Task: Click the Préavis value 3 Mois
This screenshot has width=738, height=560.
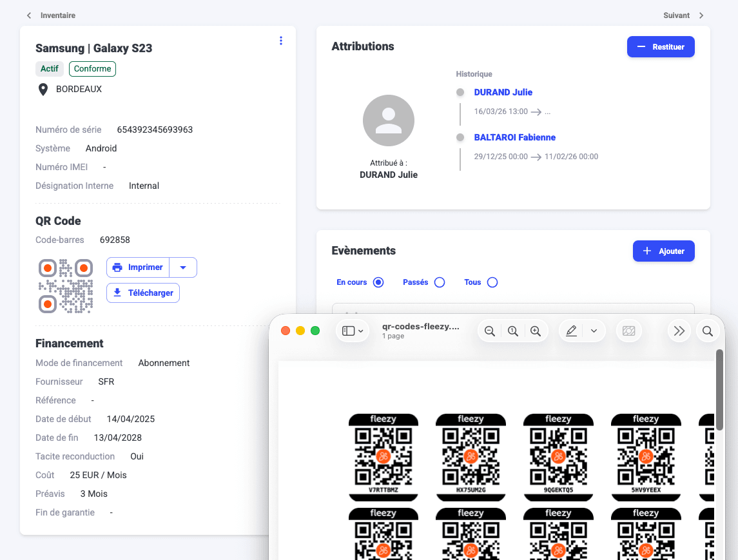Action: [93, 494]
